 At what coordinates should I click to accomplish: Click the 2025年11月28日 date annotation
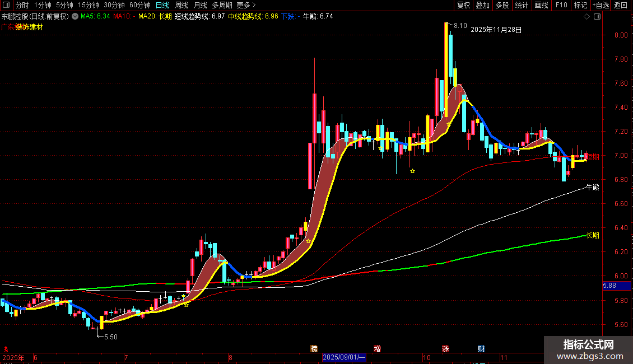[x=496, y=30]
